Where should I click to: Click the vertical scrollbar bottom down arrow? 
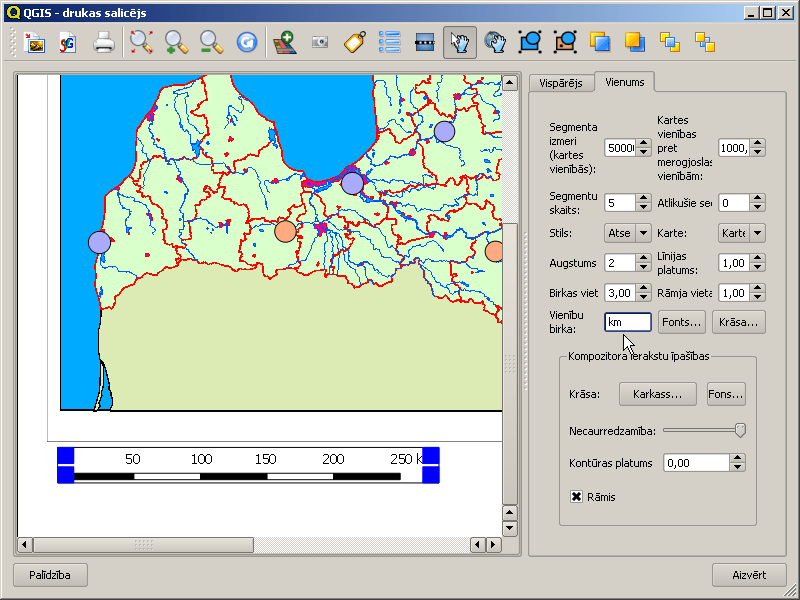(510, 528)
